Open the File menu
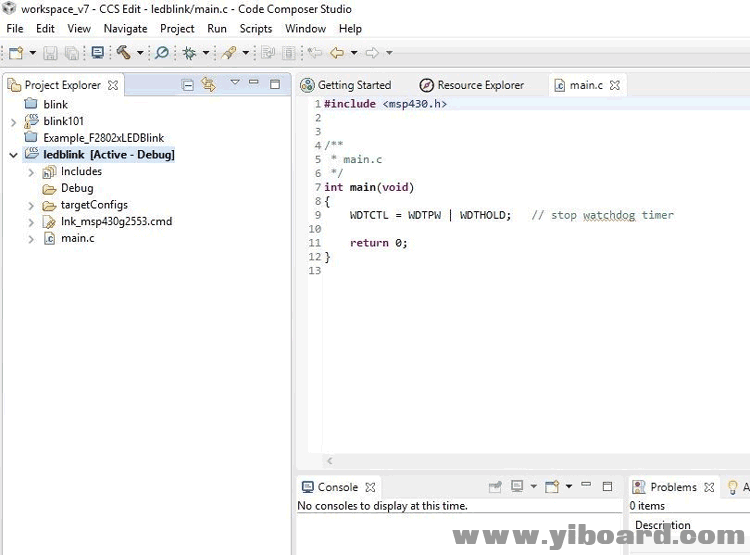The width and height of the screenshot is (750, 555). tap(15, 29)
